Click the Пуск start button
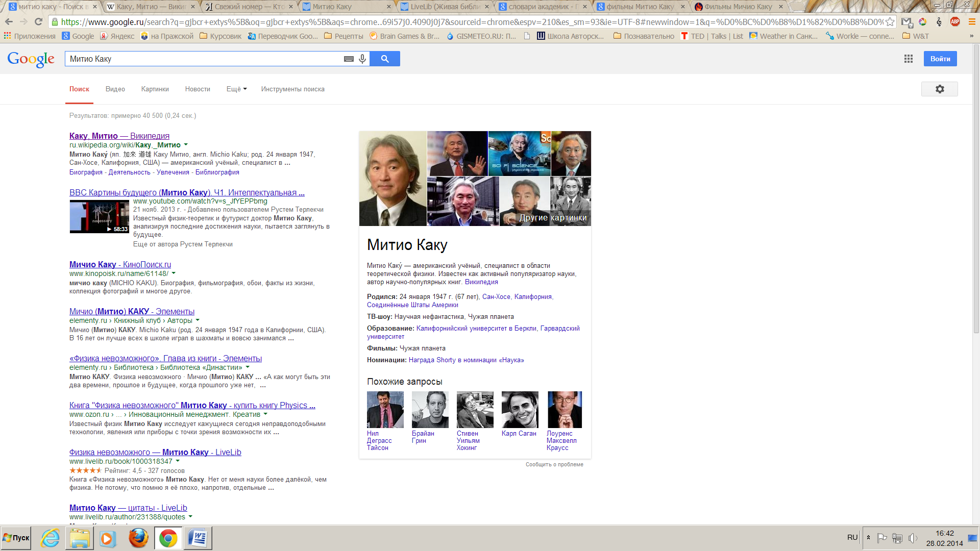Image resolution: width=980 pixels, height=551 pixels. pos(16,538)
